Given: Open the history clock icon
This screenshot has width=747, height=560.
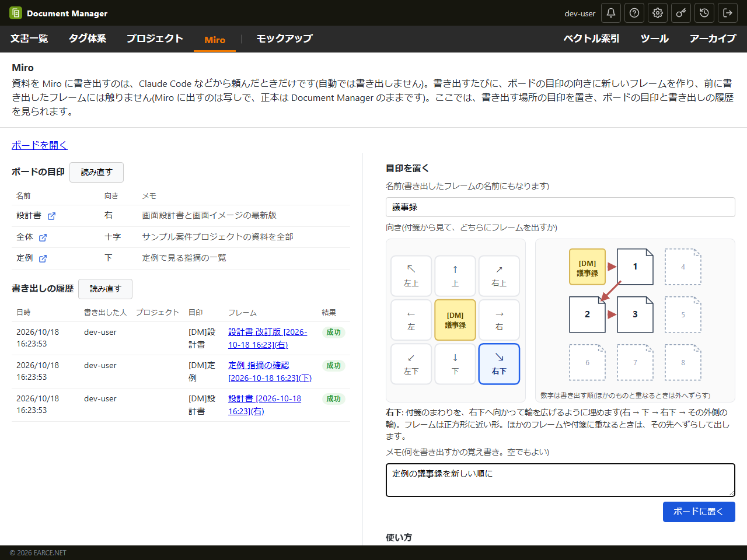Looking at the screenshot, I should pos(704,13).
